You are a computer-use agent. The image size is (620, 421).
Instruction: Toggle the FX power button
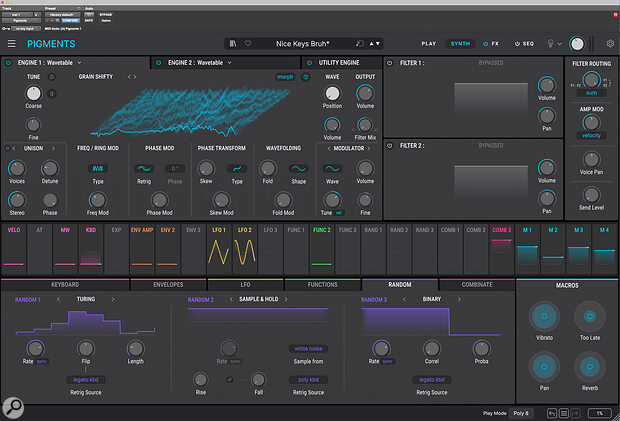pos(486,44)
